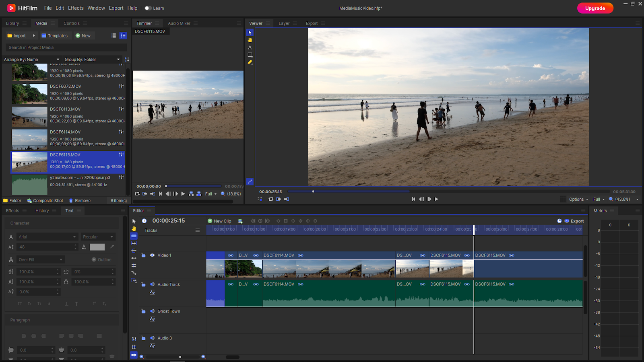Click overlay clip icon in Trimmer
Viewport: 644px width, 362px height.
pyautogui.click(x=199, y=194)
